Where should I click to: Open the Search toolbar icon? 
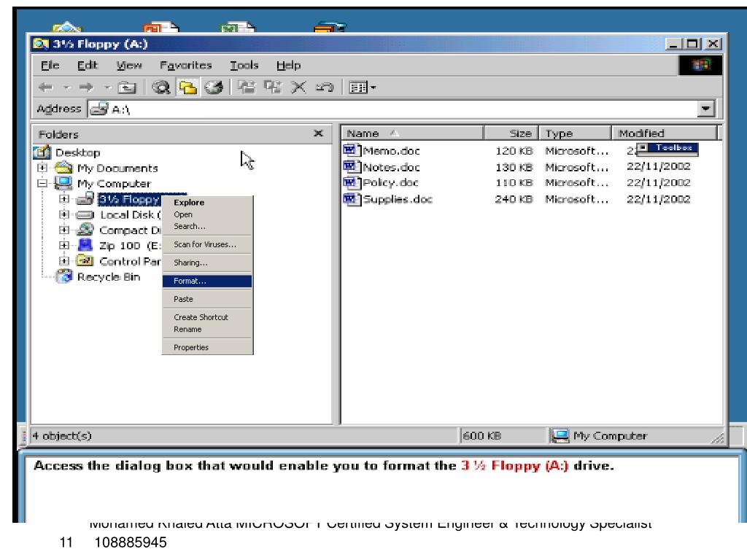pos(161,87)
